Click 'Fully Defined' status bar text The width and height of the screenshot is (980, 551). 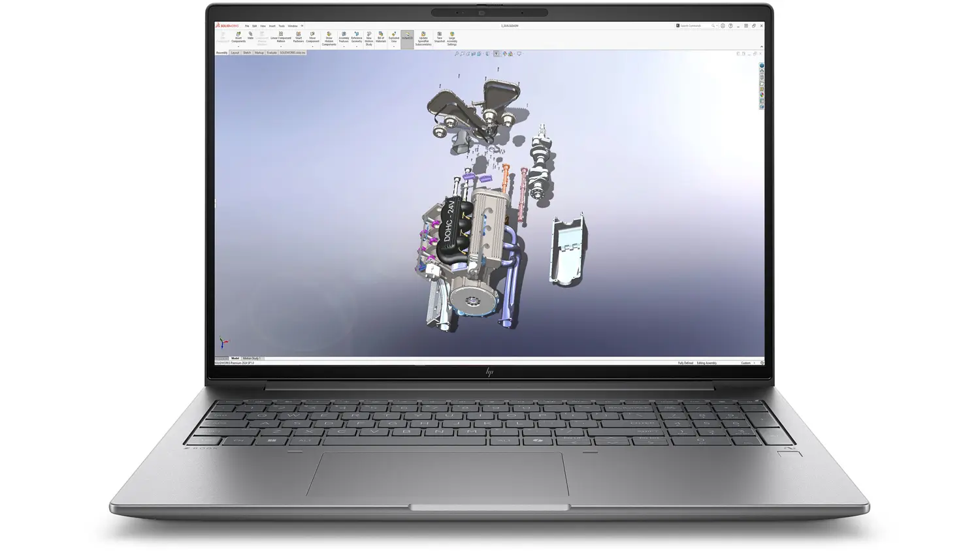tap(685, 363)
